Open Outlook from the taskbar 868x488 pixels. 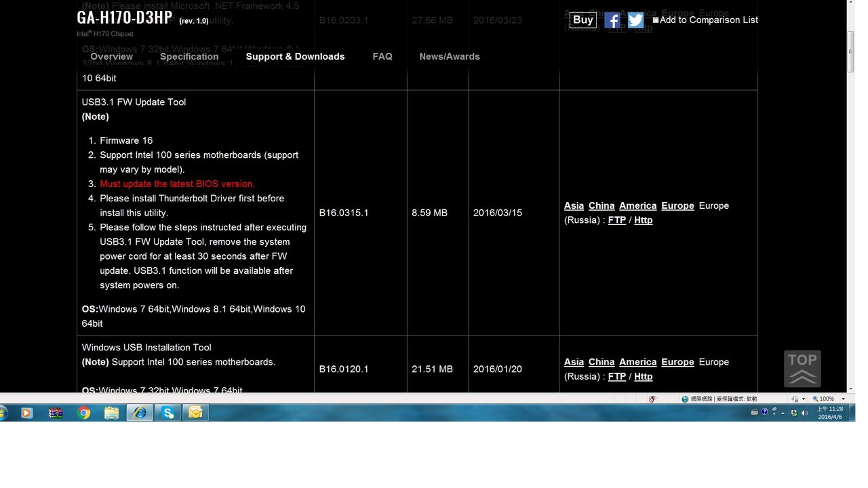195,412
